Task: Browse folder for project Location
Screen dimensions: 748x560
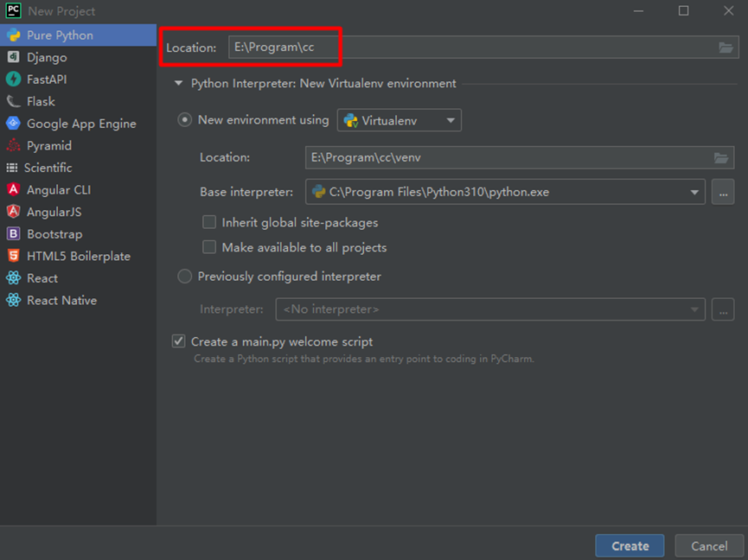Action: (726, 48)
